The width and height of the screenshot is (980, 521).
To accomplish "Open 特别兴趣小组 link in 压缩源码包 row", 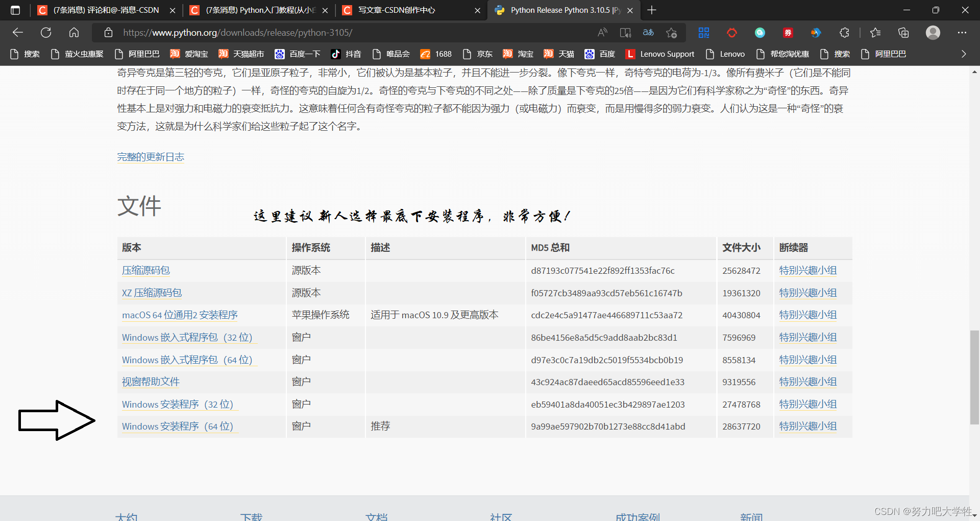I will (x=808, y=270).
